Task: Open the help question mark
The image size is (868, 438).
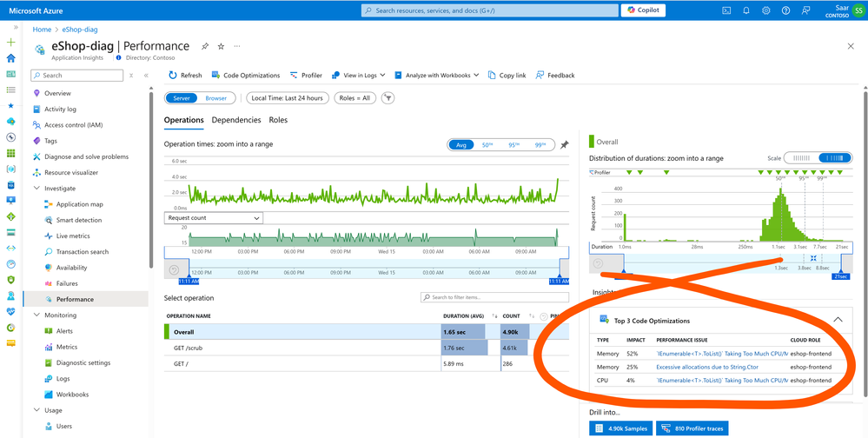Action: 785,10
